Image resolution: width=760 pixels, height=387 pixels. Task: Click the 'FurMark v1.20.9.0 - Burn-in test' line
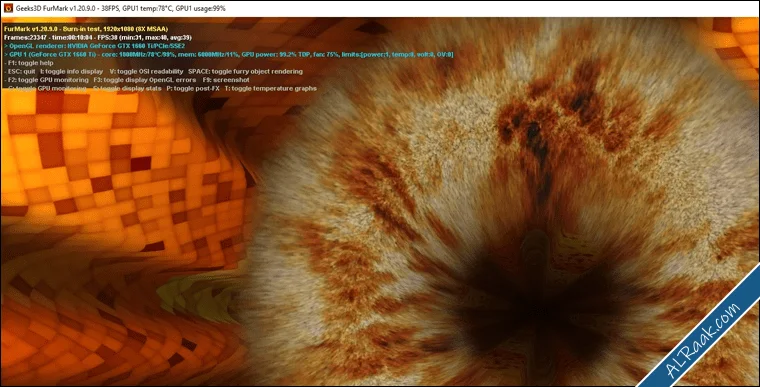86,29
